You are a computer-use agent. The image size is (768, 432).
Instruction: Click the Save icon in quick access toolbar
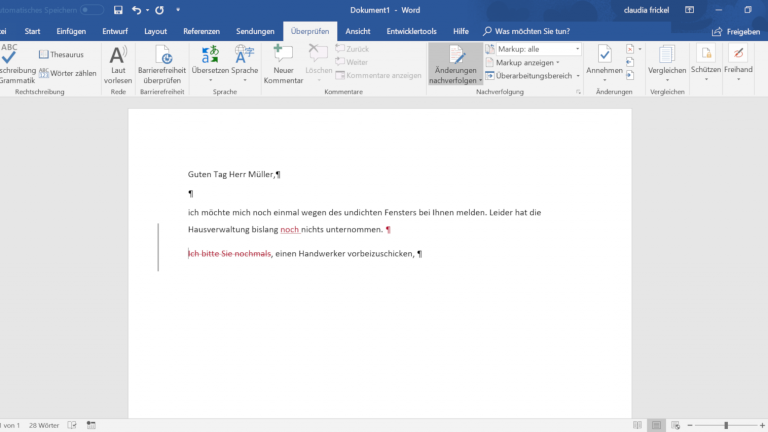tap(118, 10)
